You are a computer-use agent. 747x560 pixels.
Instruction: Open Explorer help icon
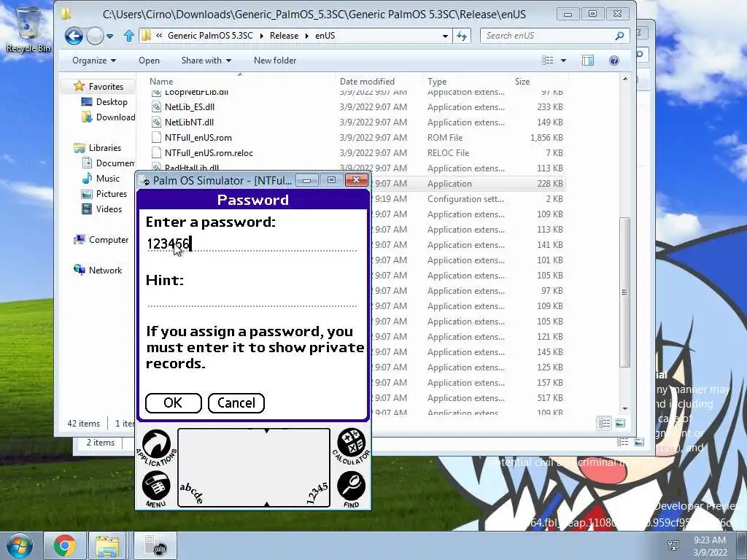pyautogui.click(x=614, y=61)
